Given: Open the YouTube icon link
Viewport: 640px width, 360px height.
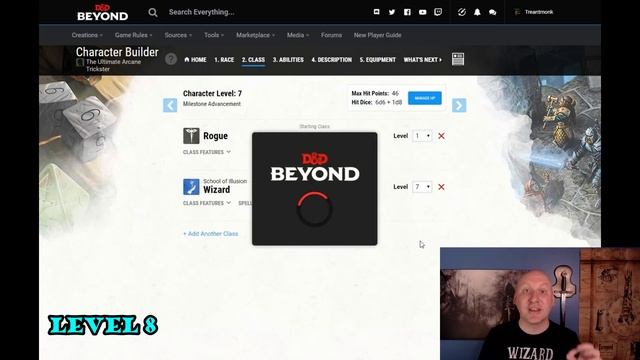Looking at the screenshot, I should click(x=422, y=12).
